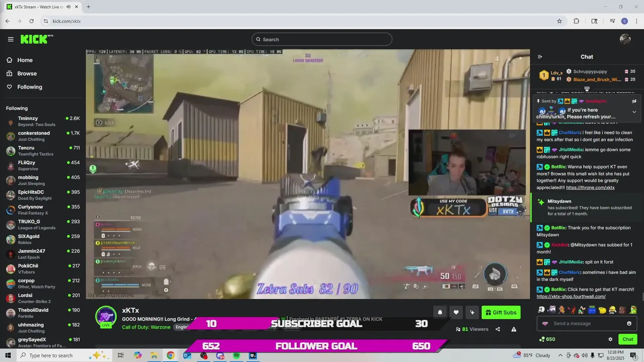The height and width of the screenshot is (362, 644).
Task: Select Tencru in the Following list
Action: pyautogui.click(x=43, y=151)
